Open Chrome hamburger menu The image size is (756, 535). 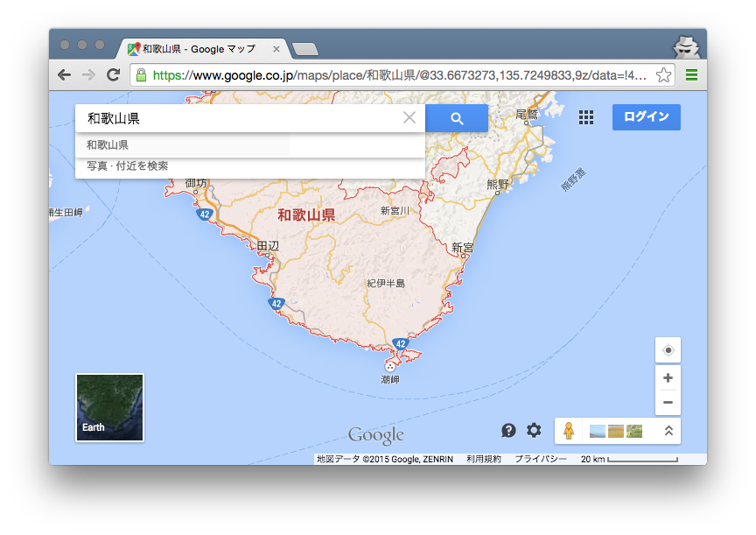[x=691, y=74]
